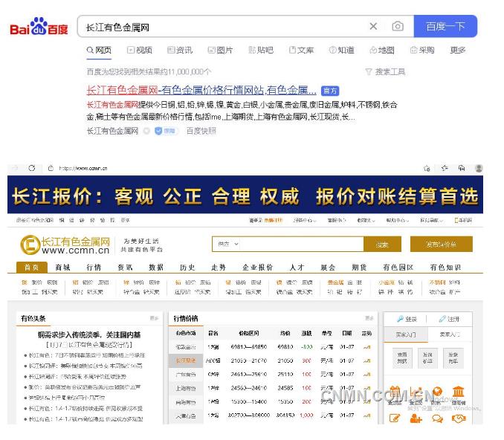This screenshot has width=504, height=440.
Task: Open the 地图 search tab
Action: (382, 50)
